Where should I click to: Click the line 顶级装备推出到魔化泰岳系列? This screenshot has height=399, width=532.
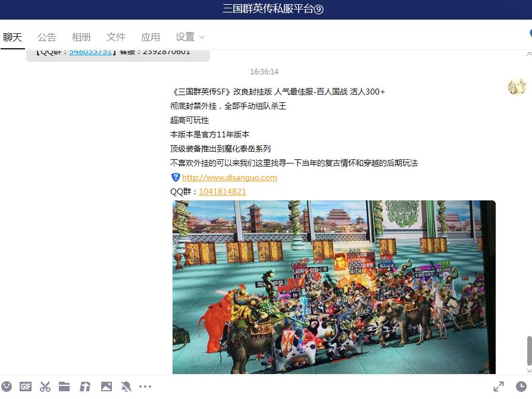pos(220,149)
